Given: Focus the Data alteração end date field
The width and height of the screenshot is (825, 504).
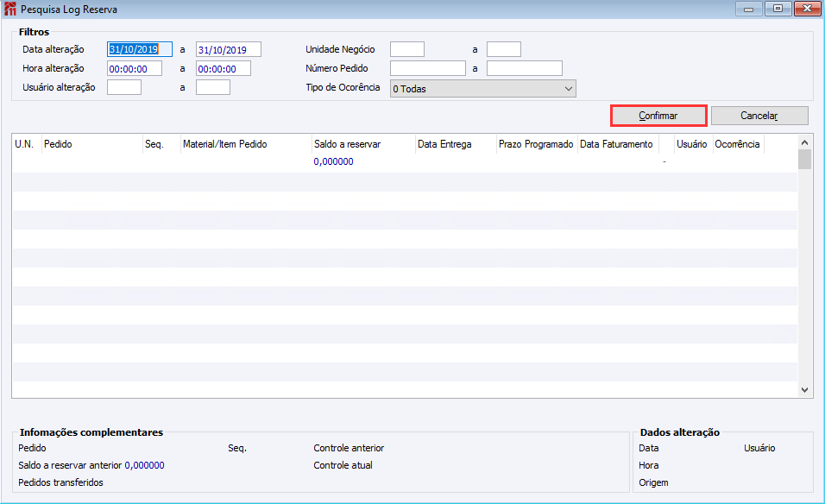Looking at the screenshot, I should [x=229, y=49].
